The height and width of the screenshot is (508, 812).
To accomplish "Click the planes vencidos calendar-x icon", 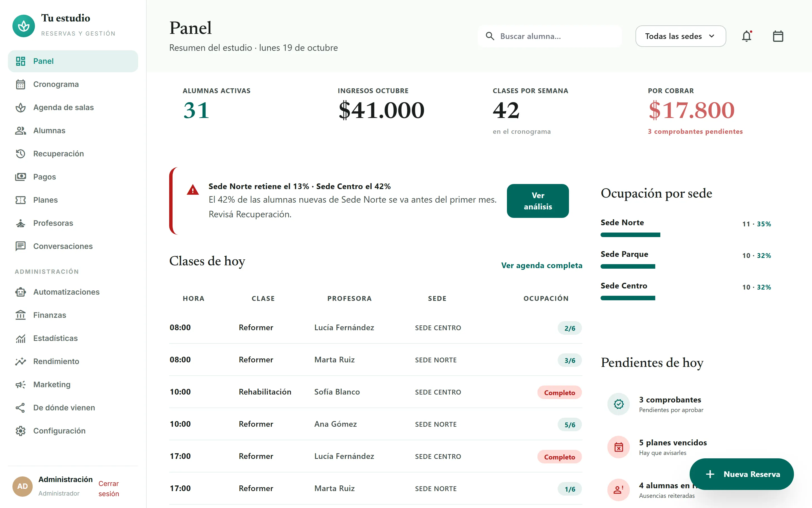I will (618, 447).
